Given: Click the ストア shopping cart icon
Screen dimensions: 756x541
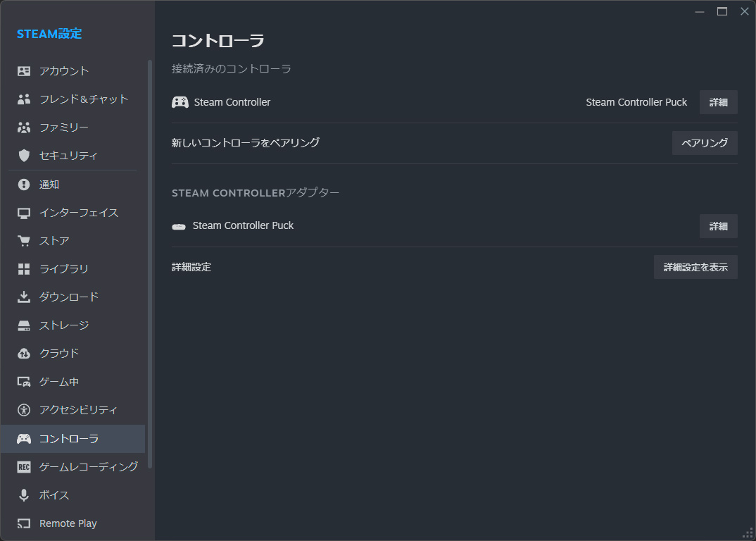Looking at the screenshot, I should click(24, 241).
